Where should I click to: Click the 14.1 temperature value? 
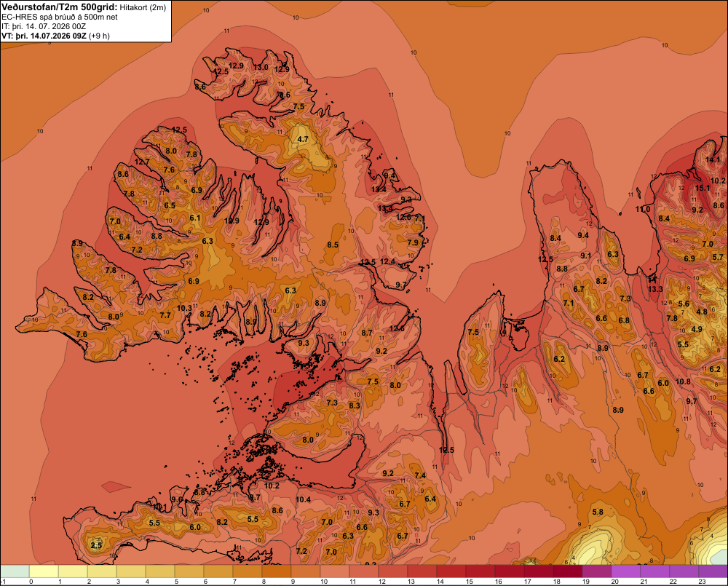[x=713, y=159]
